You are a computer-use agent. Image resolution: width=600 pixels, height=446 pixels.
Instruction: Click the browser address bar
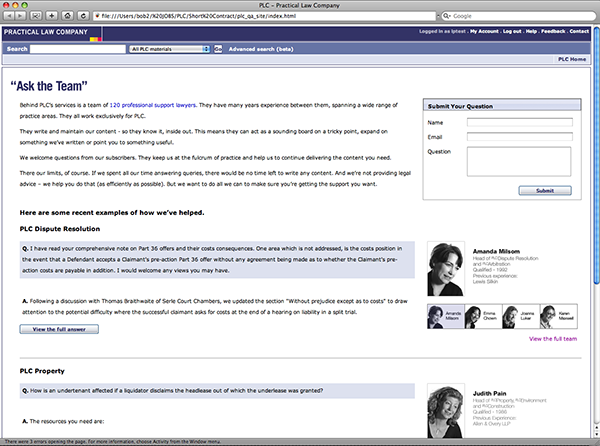(x=264, y=16)
